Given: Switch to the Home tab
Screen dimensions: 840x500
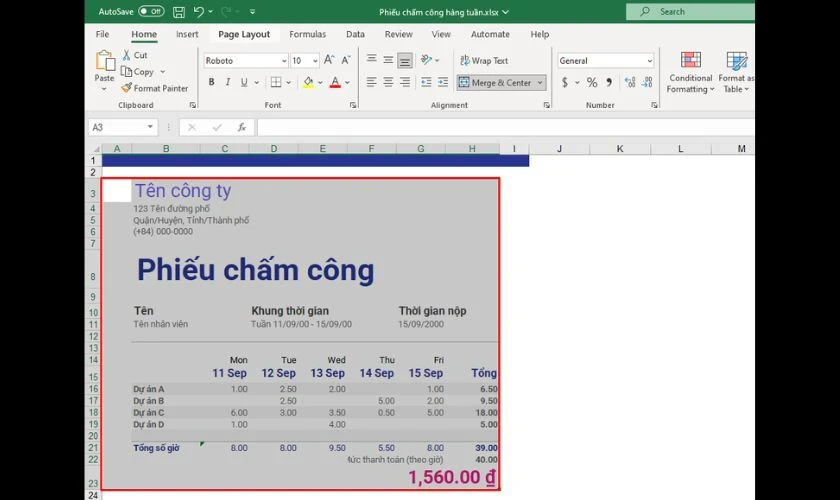Looking at the screenshot, I should click(x=144, y=34).
